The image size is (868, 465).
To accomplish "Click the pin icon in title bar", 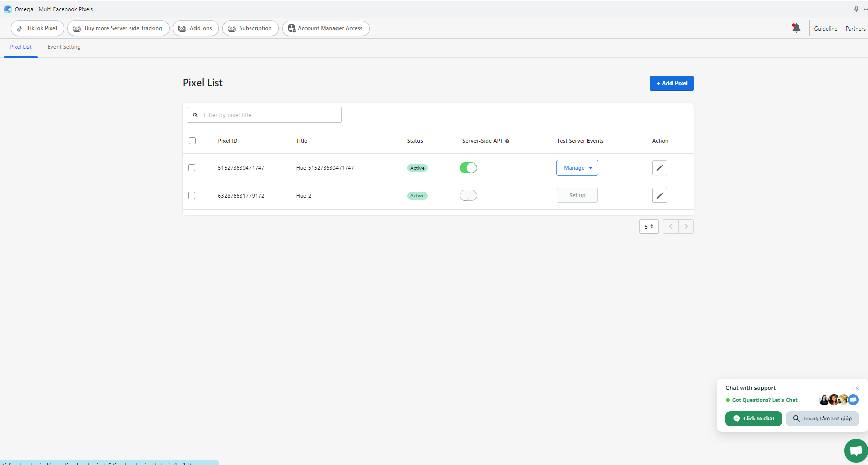I will tap(856, 9).
